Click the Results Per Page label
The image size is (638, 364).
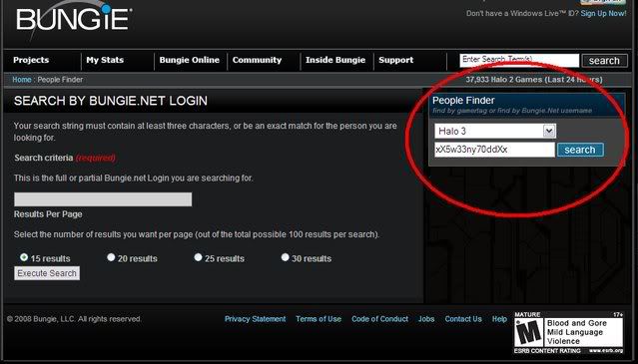pyautogui.click(x=48, y=214)
